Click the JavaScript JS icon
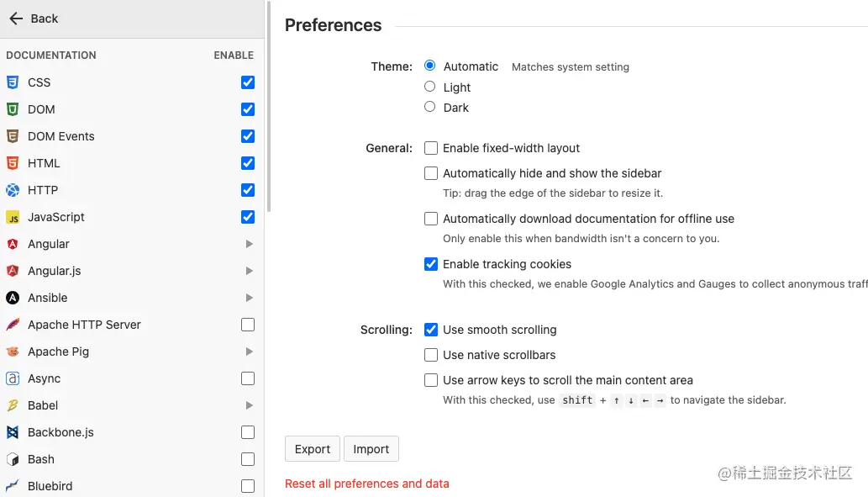Viewport: 868px width, 497px height. point(13,217)
